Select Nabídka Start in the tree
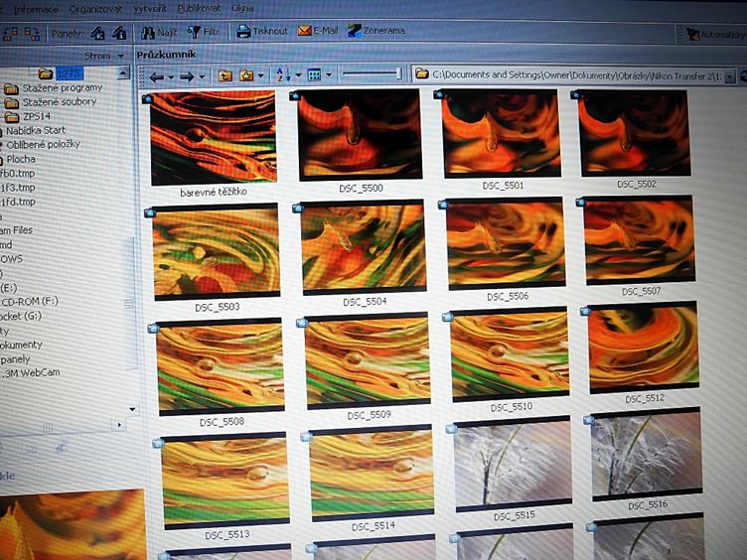 (36, 130)
